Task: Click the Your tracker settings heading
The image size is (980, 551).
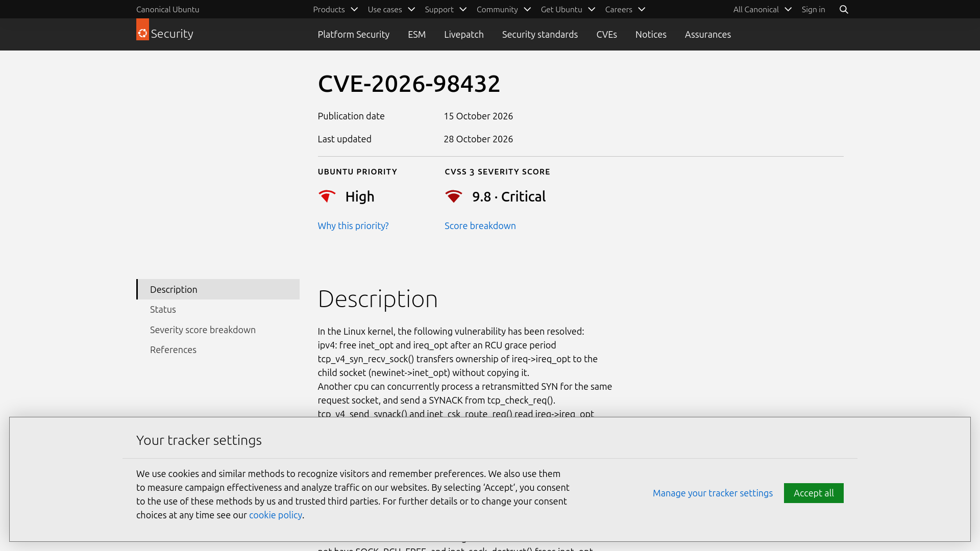Action: [199, 440]
